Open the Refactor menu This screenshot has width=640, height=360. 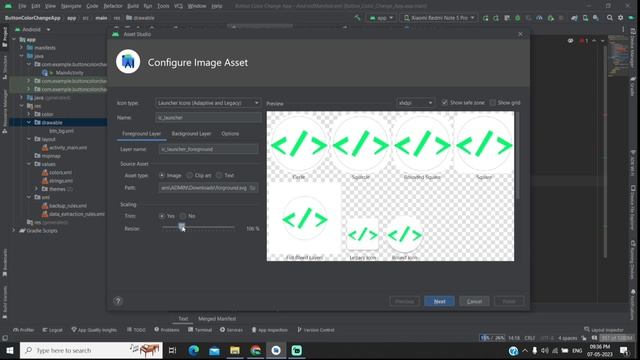[113, 6]
